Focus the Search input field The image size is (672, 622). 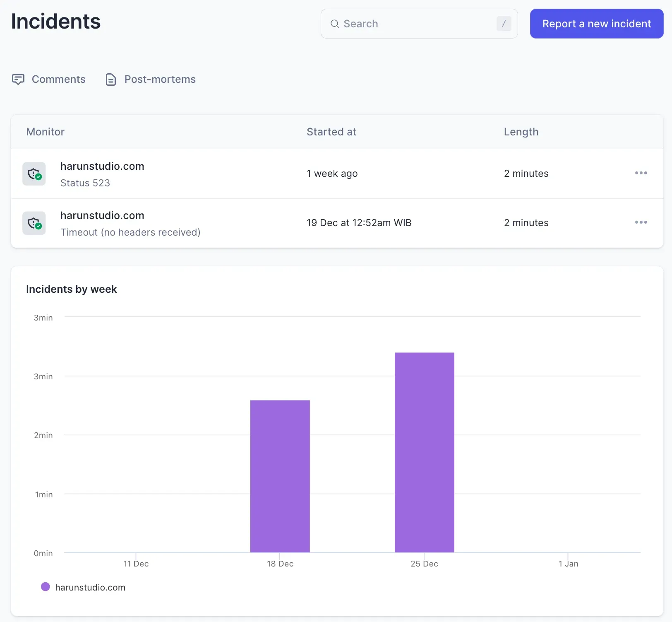click(418, 24)
